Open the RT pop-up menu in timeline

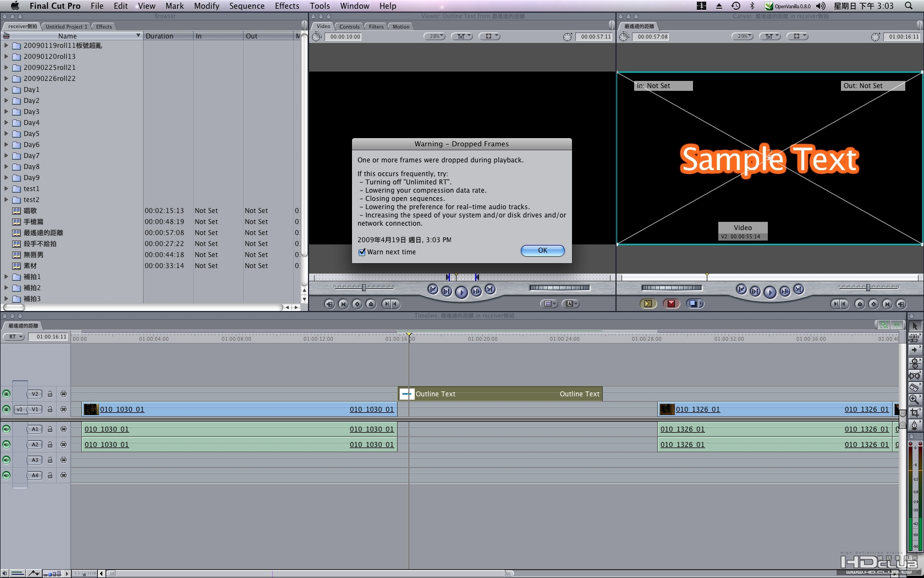coord(14,337)
